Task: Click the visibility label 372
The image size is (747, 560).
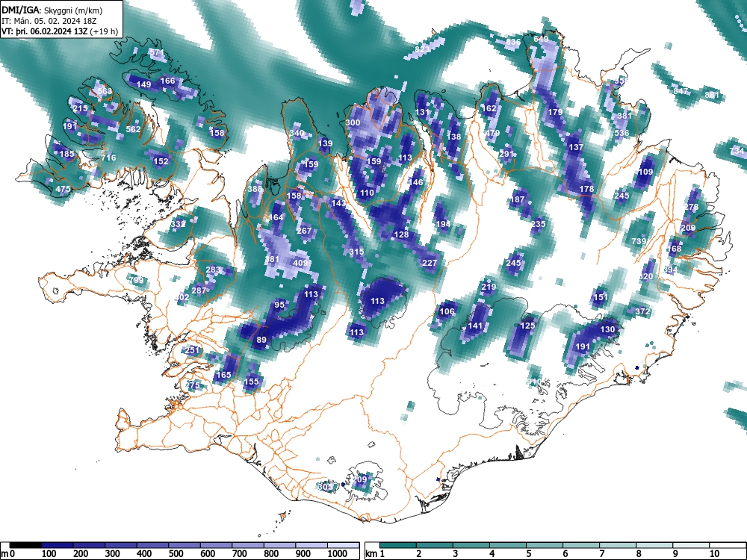Action: (x=642, y=311)
